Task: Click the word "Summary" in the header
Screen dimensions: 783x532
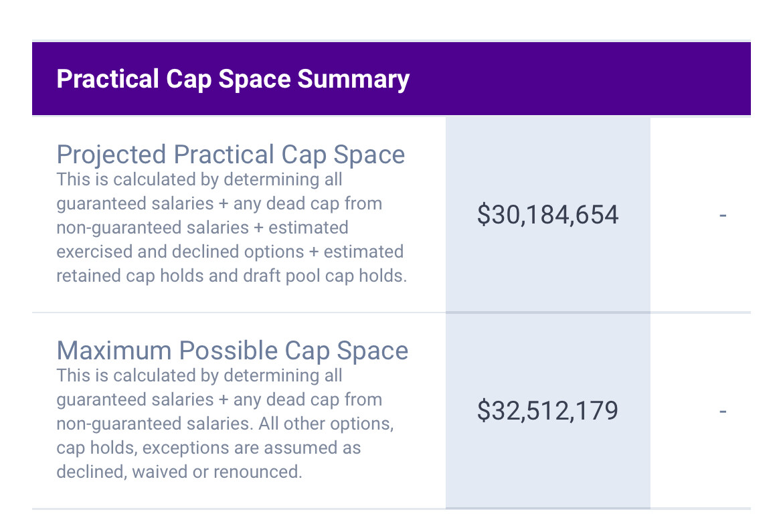Action: [x=353, y=79]
